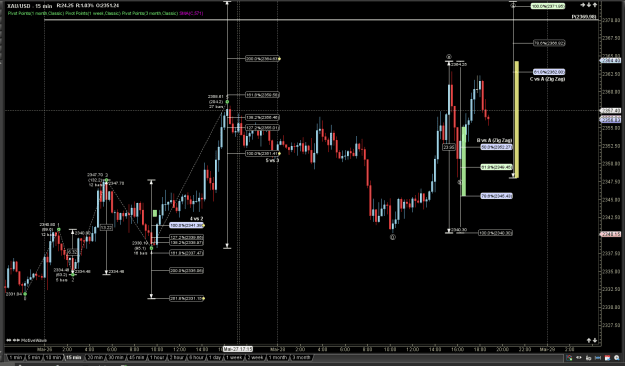Viewport: 625px width, 366px height.
Task: Select the tall yellow vertical bar drawing
Action: 516,119
